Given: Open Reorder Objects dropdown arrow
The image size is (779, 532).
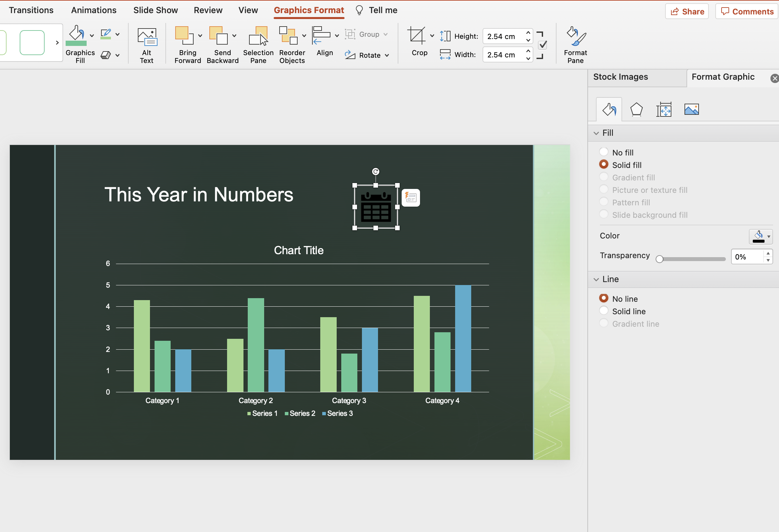Looking at the screenshot, I should (x=304, y=35).
